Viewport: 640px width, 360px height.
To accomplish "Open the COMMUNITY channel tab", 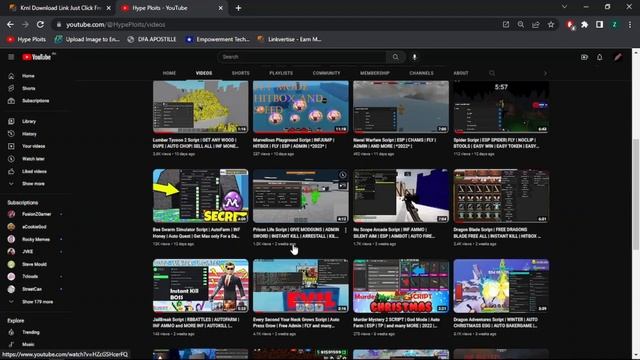I will 326,73.
